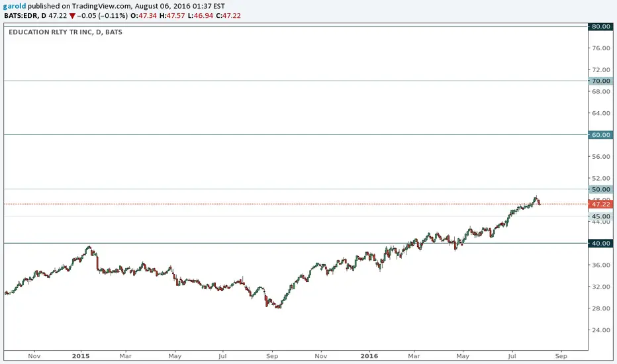This screenshot has height=364, width=617.
Task: Click the 28.00 price axis value
Action: (601, 308)
